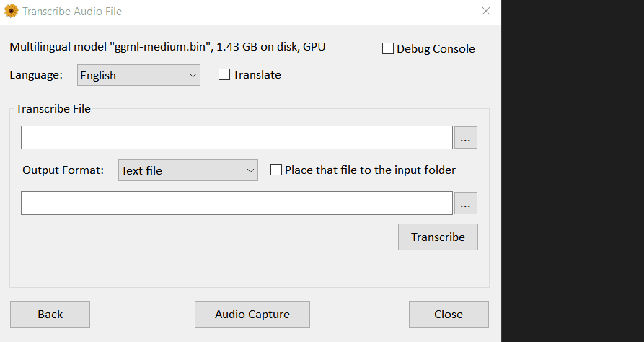
Task: Go Back to the previous screen
Action: pyautogui.click(x=50, y=314)
